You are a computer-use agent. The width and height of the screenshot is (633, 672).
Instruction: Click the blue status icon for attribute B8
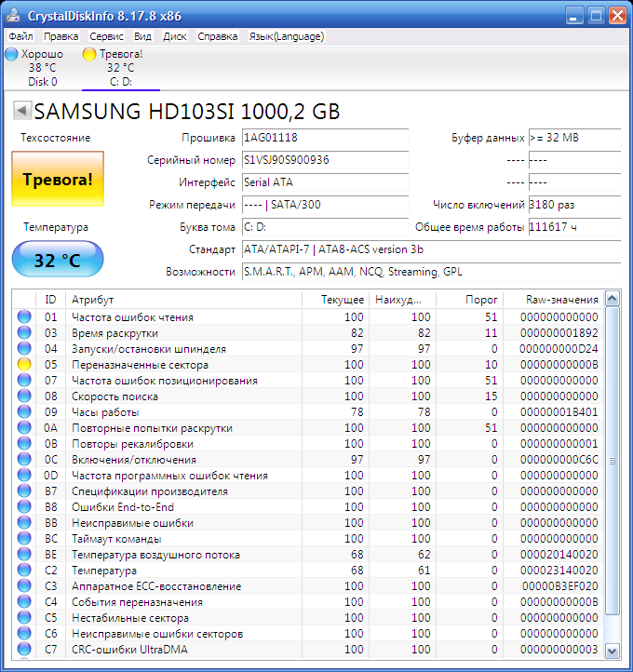pos(24,507)
